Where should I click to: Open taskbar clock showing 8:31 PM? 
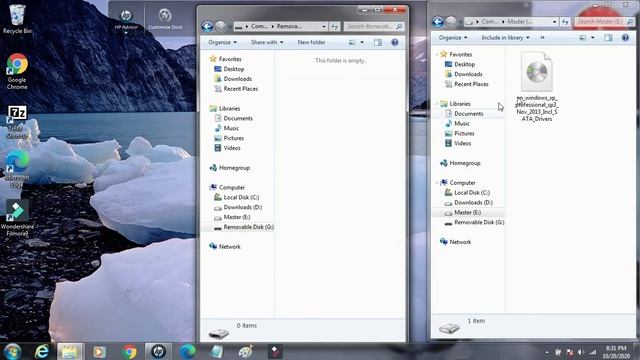coord(616,352)
